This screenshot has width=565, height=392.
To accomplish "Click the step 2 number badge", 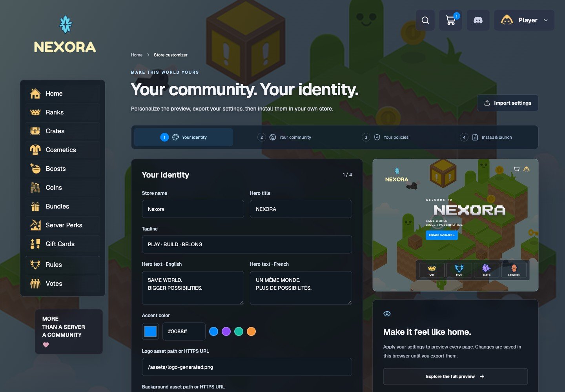I will click(262, 137).
